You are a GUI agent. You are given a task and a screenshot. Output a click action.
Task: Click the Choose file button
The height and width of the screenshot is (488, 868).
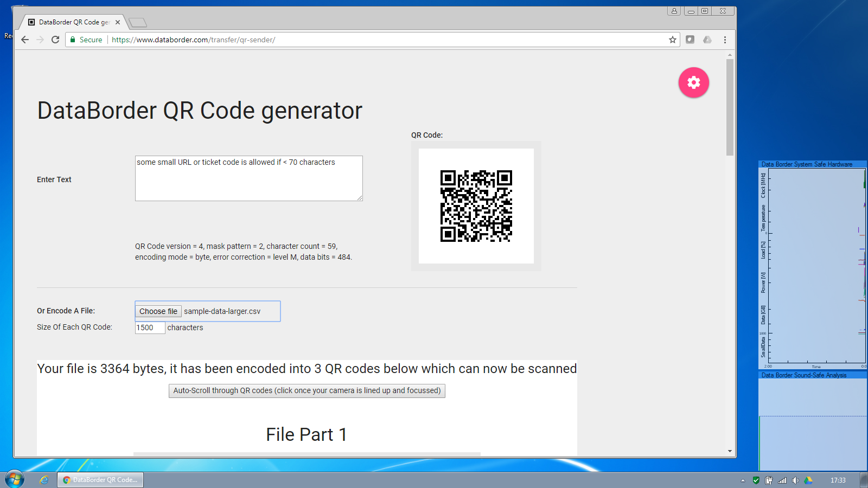coord(158,311)
